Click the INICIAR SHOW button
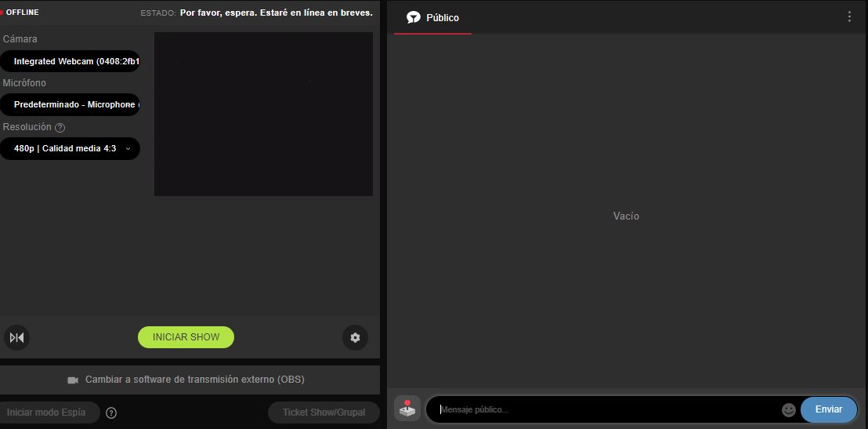Image resolution: width=868 pixels, height=429 pixels. click(186, 337)
